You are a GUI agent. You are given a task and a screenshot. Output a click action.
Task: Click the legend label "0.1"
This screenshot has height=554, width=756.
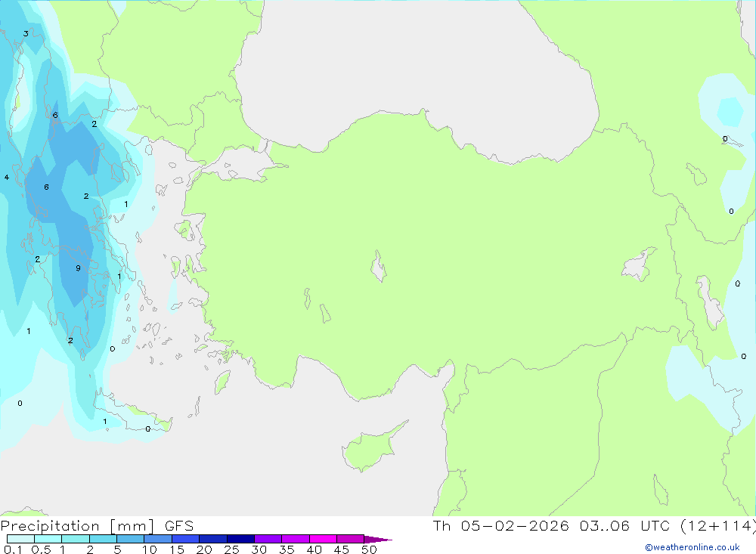click(13, 549)
